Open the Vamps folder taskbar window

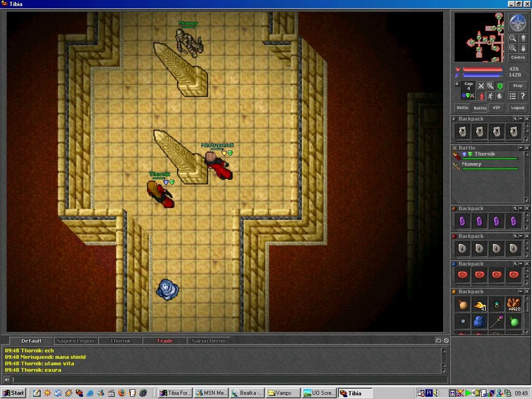point(283,393)
